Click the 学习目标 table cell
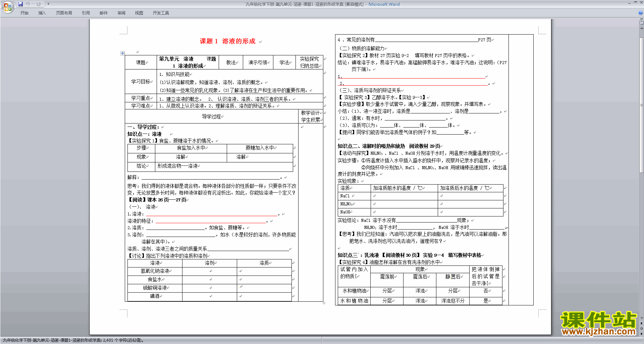This screenshot has height=344, width=644. [x=141, y=82]
